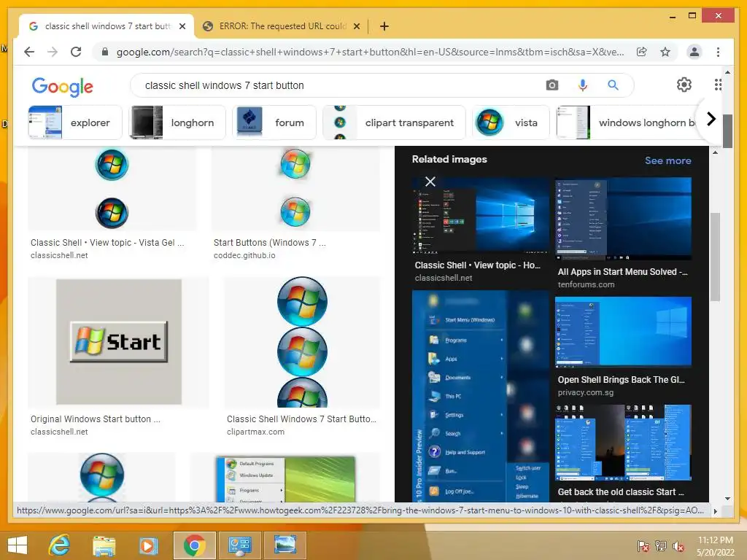747x560 pixels.
Task: Close the classic shell search tab
Action: click(182, 26)
